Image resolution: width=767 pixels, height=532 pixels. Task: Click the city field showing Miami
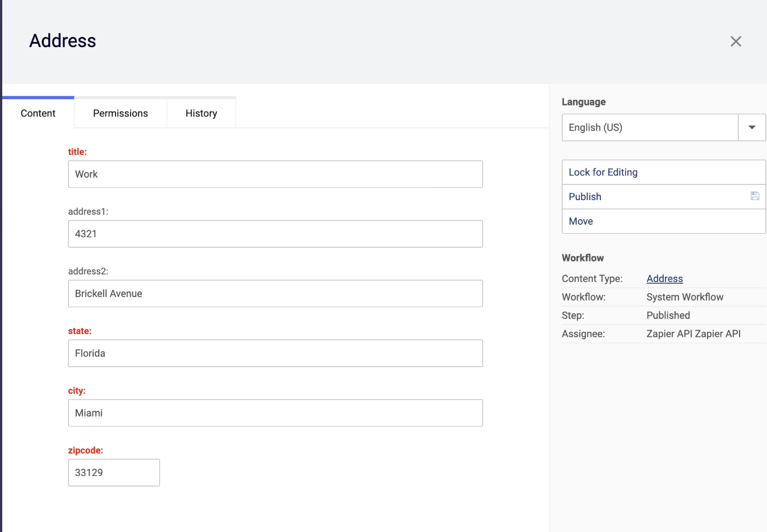275,413
